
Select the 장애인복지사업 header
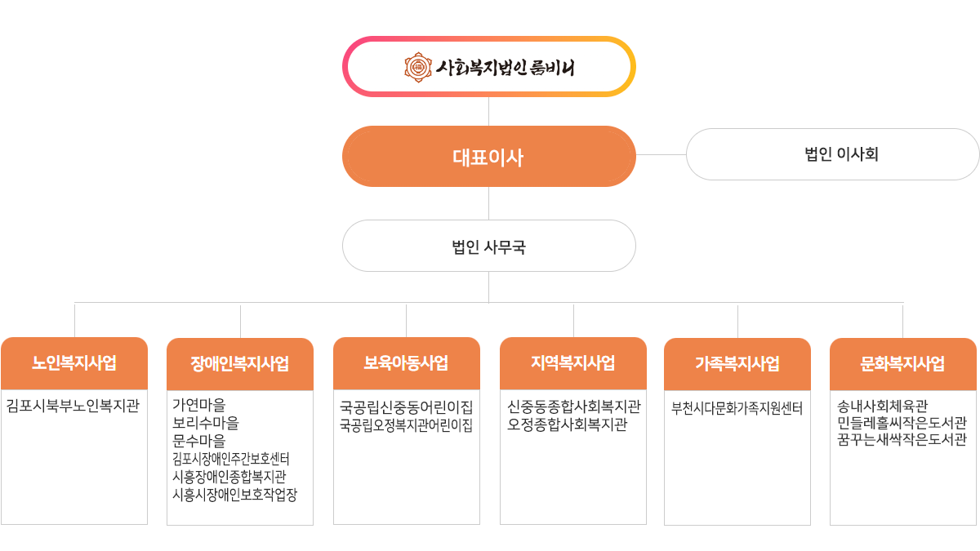[240, 364]
